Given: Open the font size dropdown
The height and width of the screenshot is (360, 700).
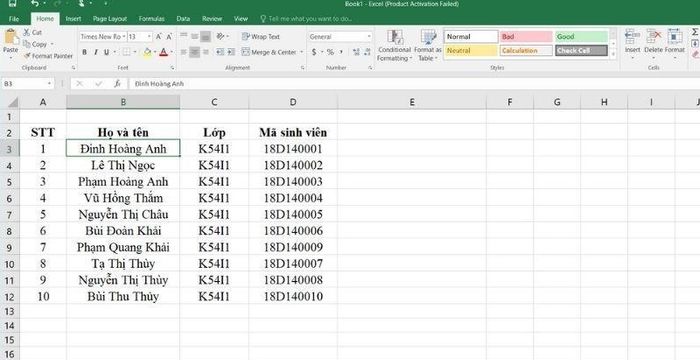Looking at the screenshot, I should (x=149, y=37).
